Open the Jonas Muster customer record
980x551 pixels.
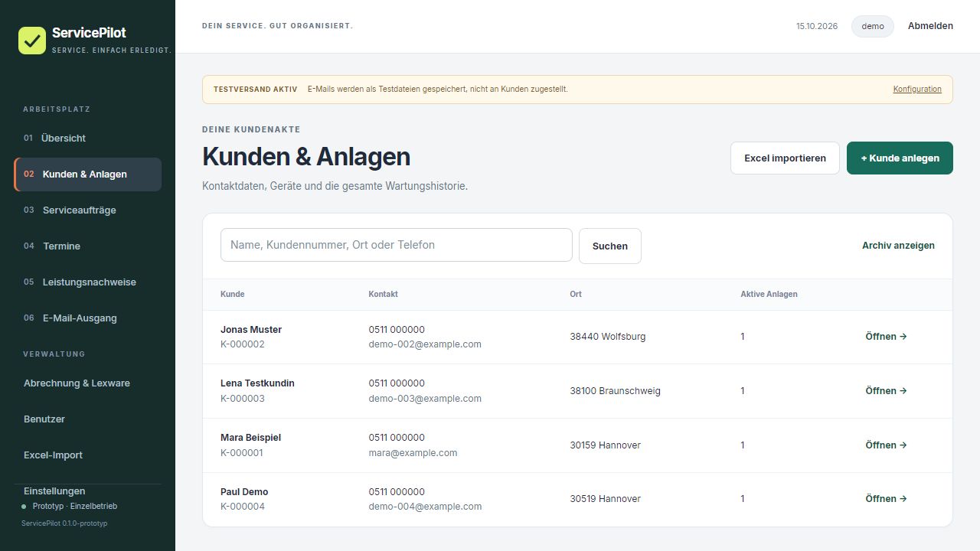click(x=886, y=337)
